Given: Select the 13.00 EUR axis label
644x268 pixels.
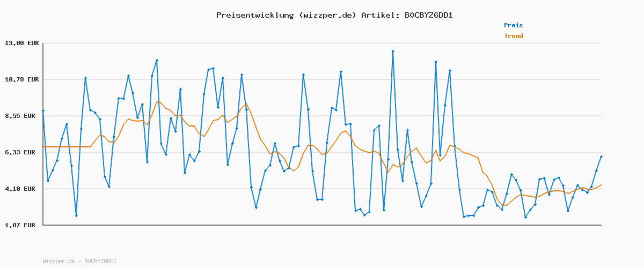Looking at the screenshot, I should (x=22, y=43).
